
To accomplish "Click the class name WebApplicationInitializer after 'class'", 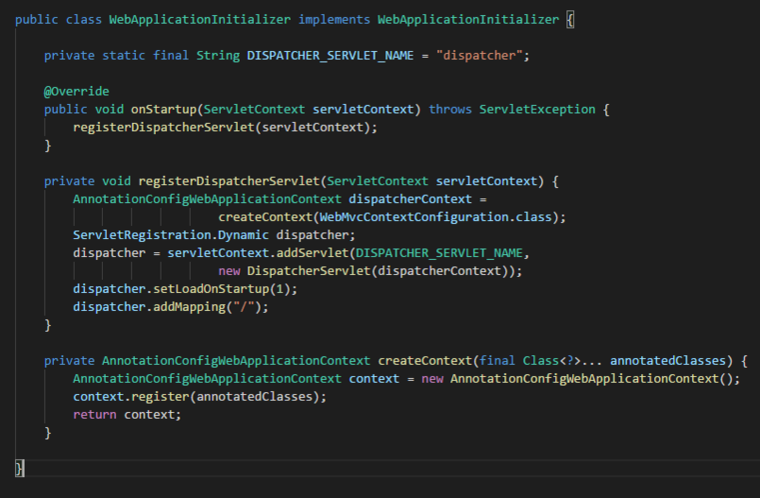I will pos(200,20).
